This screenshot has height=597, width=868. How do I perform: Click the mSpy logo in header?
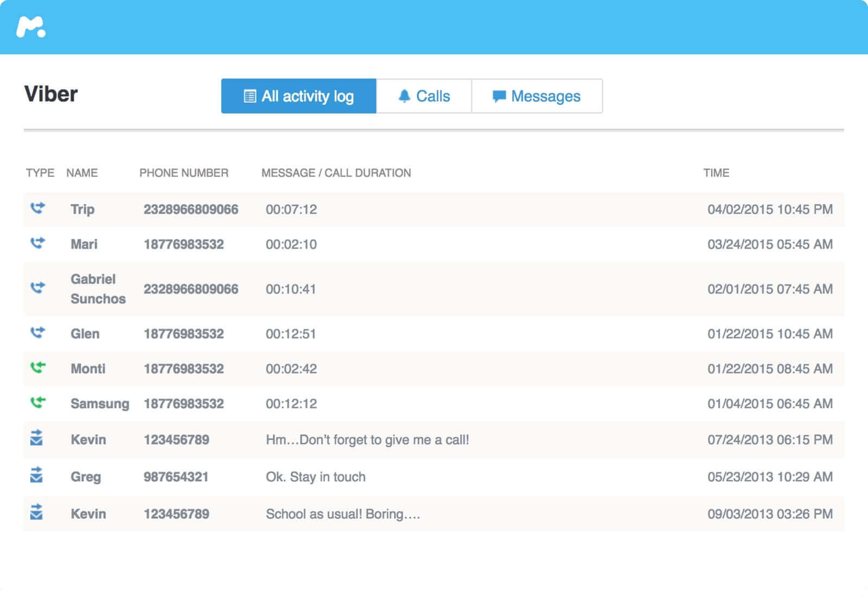click(31, 27)
